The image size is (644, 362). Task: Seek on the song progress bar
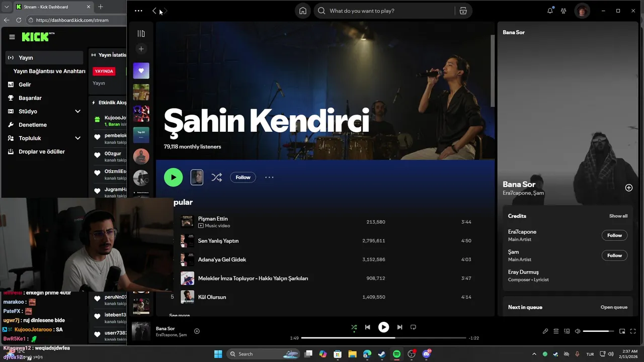point(383,338)
